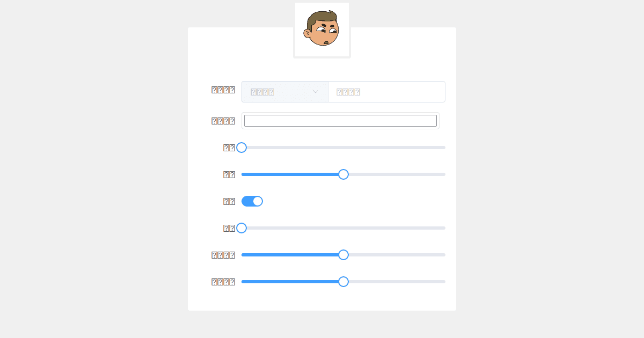Image resolution: width=644 pixels, height=338 pixels.
Task: Click the label beside the outlined input box
Action: (x=223, y=121)
